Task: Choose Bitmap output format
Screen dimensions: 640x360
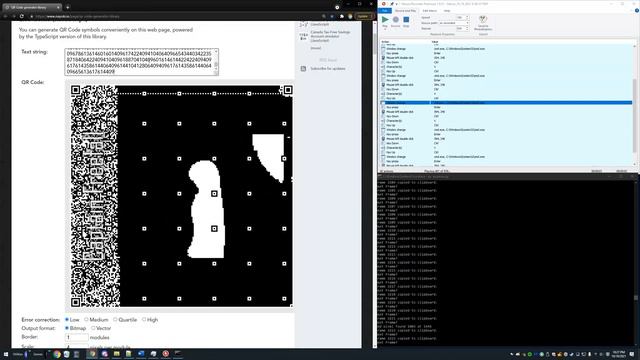Action: pos(67,328)
